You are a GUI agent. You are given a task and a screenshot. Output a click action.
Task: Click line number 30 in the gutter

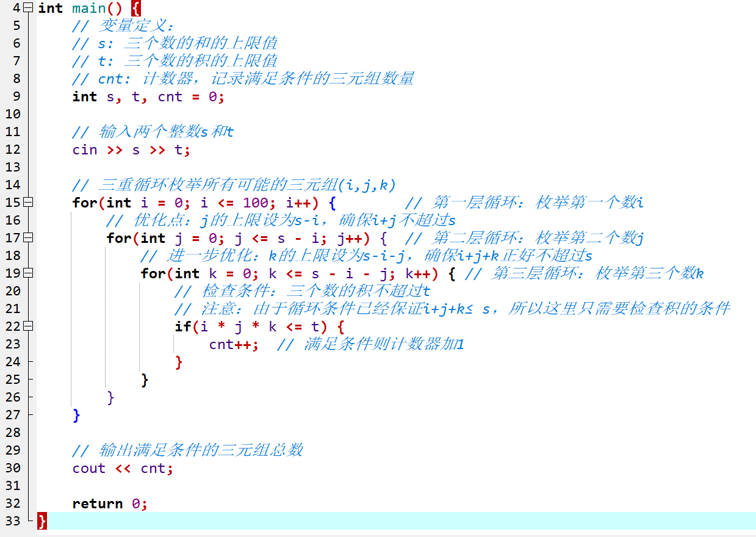coord(12,468)
